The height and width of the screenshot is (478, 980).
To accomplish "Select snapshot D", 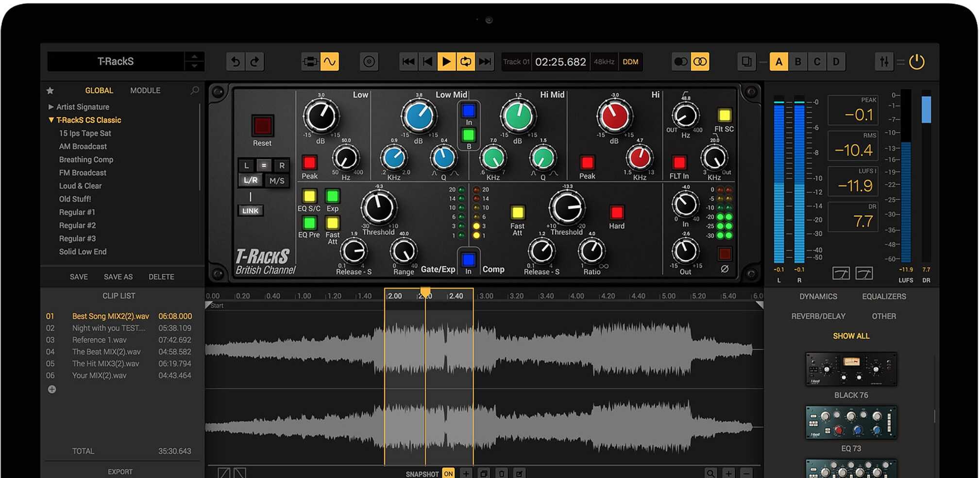I will pyautogui.click(x=836, y=62).
